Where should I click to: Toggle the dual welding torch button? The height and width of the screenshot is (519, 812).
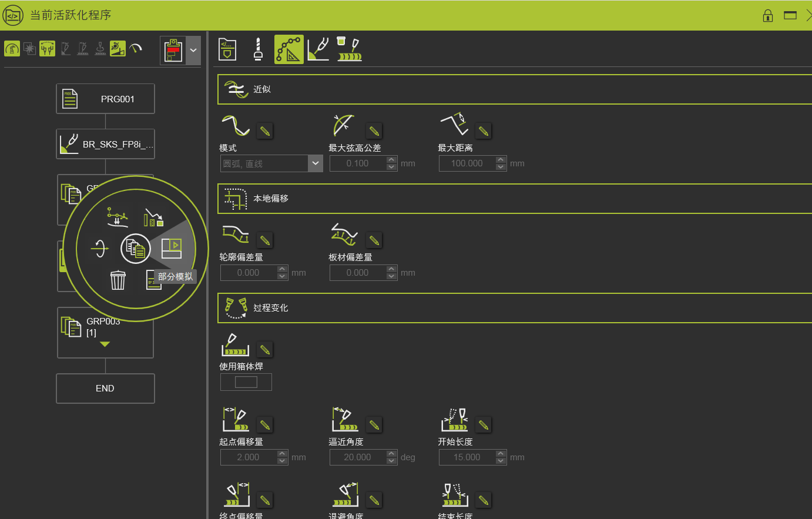tap(47, 48)
